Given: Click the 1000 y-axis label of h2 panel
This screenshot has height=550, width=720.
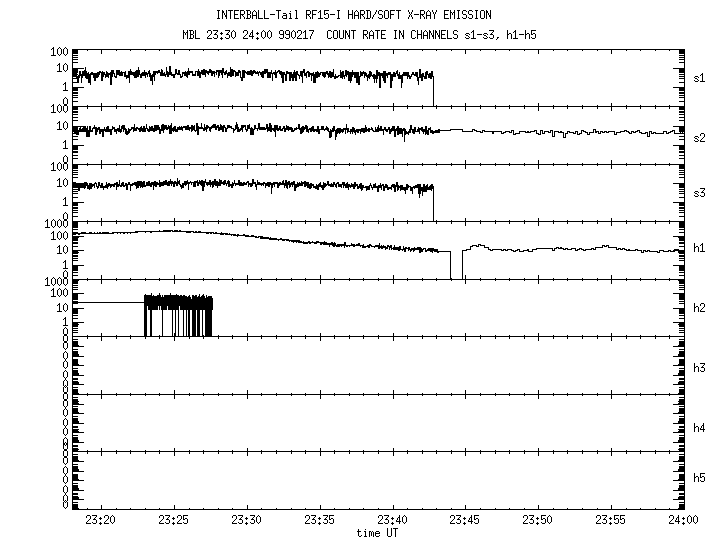Looking at the screenshot, I should click(55, 283).
